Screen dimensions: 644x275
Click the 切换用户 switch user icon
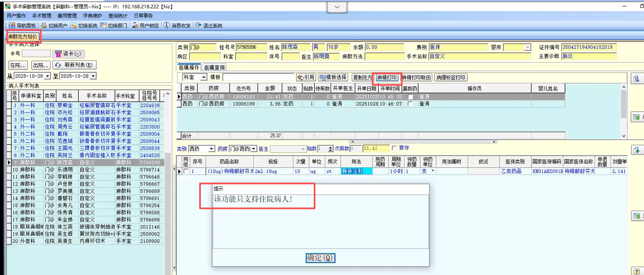(x=44, y=26)
